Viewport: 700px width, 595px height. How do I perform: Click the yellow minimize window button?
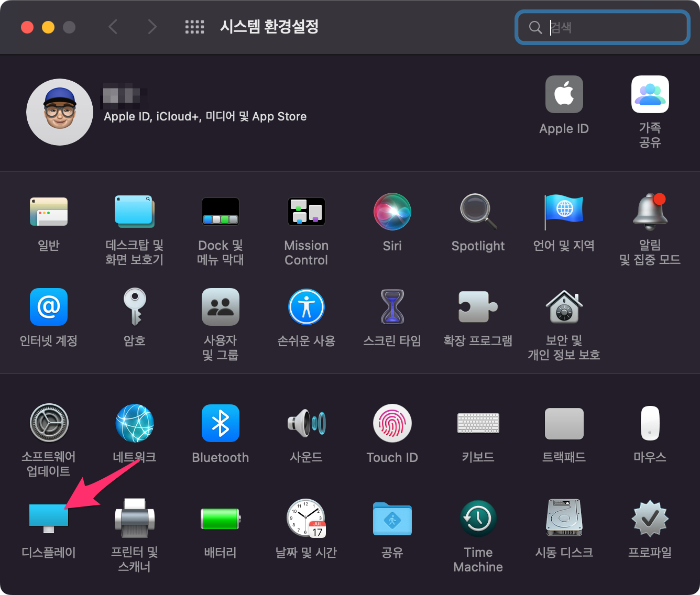[x=48, y=27]
